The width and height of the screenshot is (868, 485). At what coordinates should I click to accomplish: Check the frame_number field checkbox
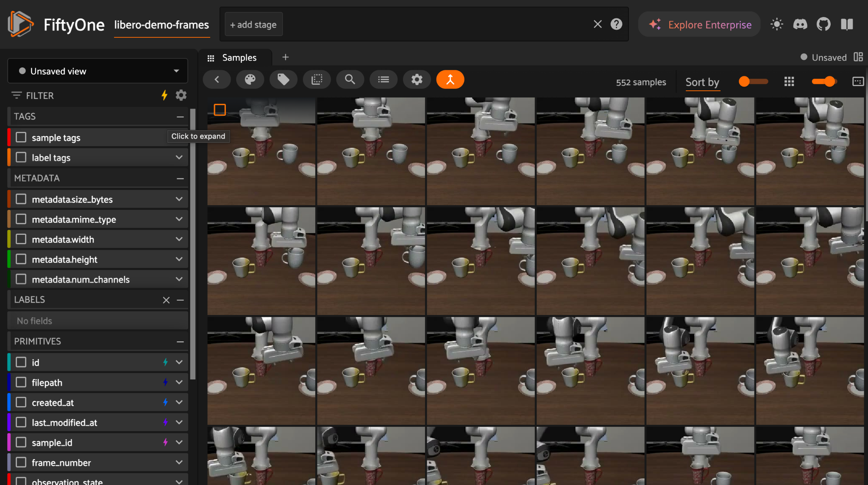[x=21, y=462]
